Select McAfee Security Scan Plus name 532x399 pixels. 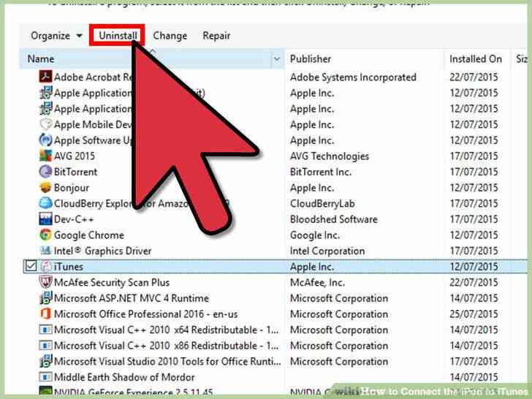112,282
